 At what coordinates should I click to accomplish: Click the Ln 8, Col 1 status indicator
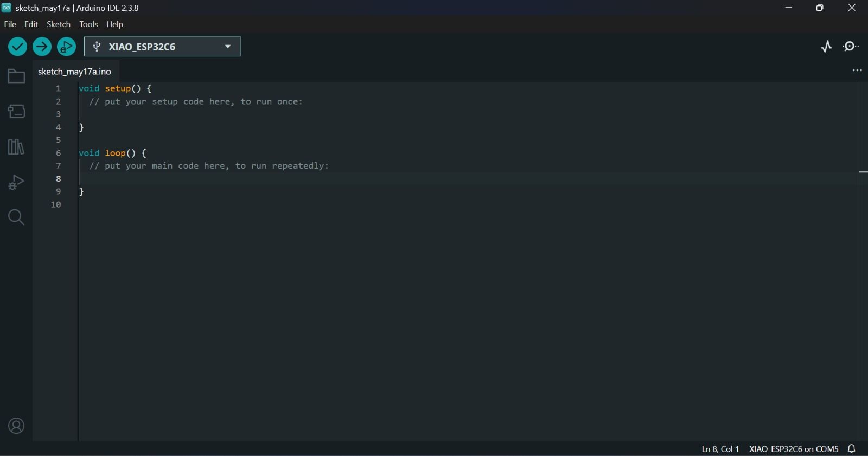[720, 449]
